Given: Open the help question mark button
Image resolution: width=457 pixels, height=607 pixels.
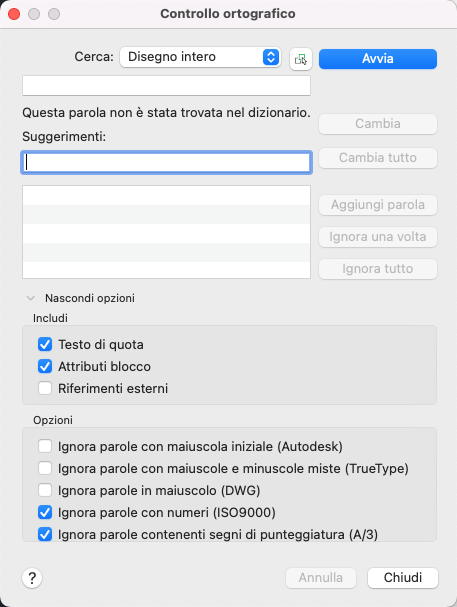Looking at the screenshot, I should (32, 578).
